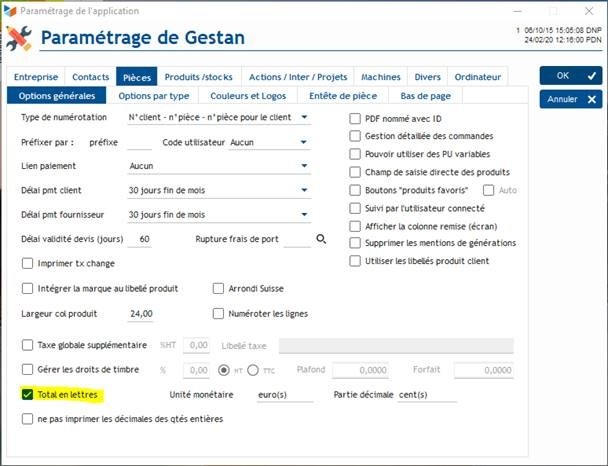Uncheck the Total en lettres checkbox
The image size is (608, 466).
[27, 395]
